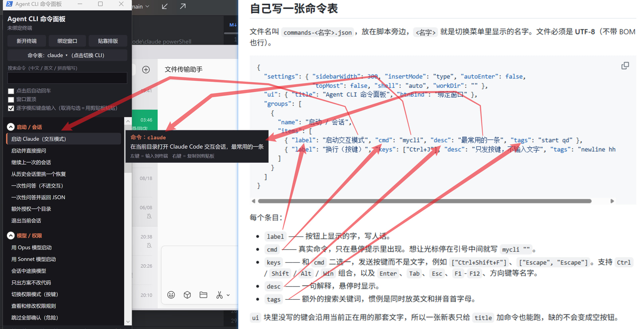Enable the 点击后自动回车 checkbox
This screenshot has width=644, height=329.
(11, 91)
